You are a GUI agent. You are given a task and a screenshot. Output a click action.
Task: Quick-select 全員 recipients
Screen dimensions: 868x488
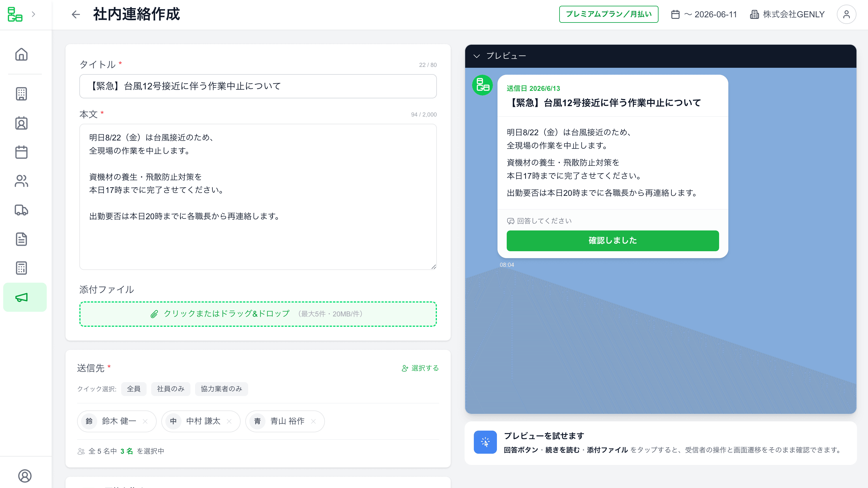(x=134, y=389)
